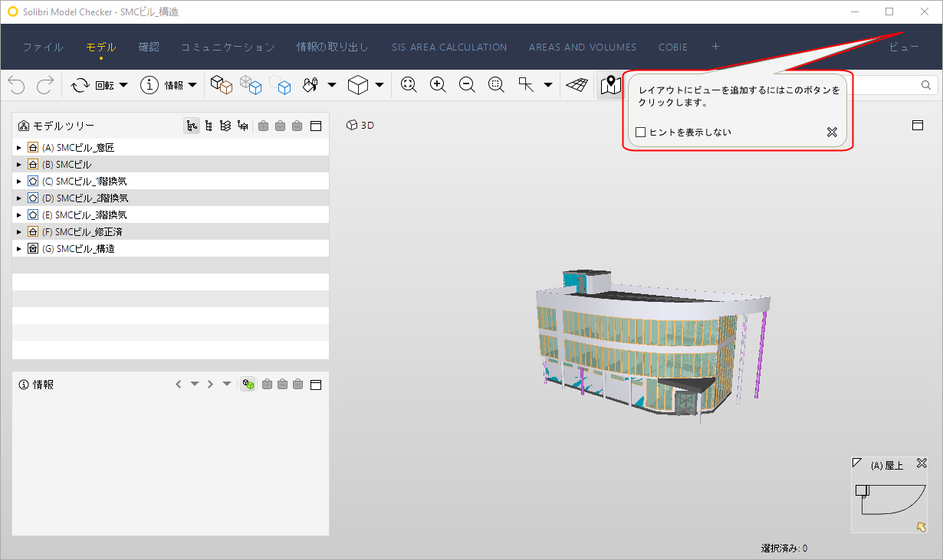Open the COBIE tab

pyautogui.click(x=673, y=47)
